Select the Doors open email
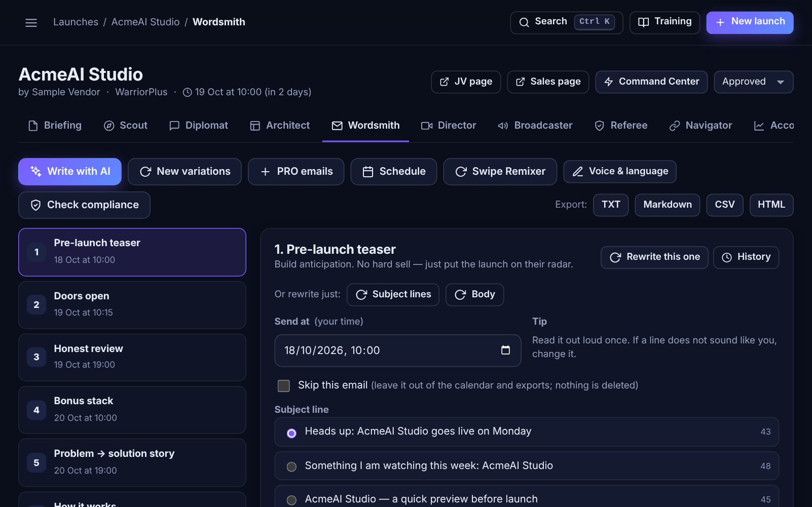812x507 pixels. tap(132, 305)
